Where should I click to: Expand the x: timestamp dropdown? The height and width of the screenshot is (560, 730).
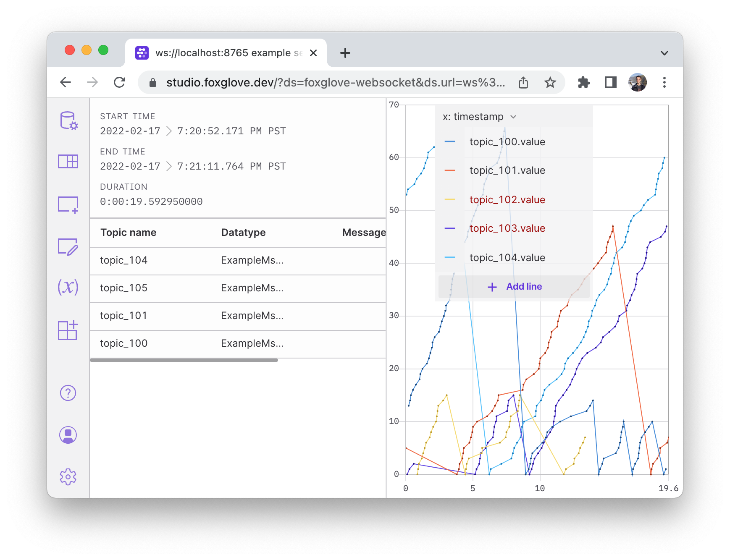pos(479,117)
